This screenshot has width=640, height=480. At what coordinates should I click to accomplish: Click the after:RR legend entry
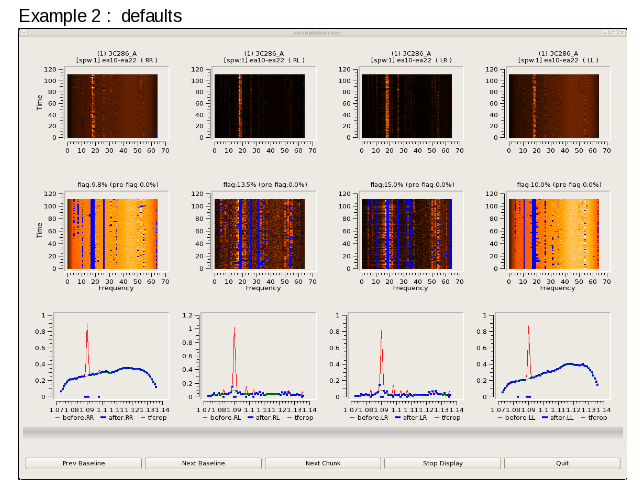point(117,418)
